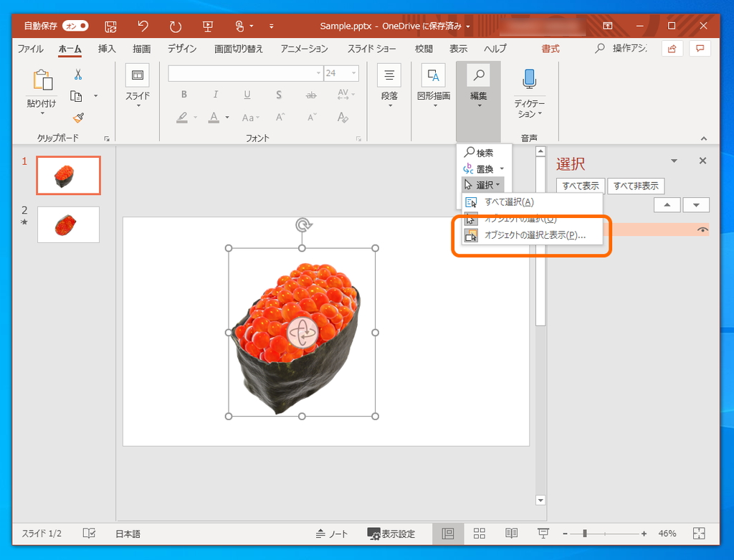The image size is (734, 560).
Task: Move object up in selection pane
Action: tap(667, 205)
